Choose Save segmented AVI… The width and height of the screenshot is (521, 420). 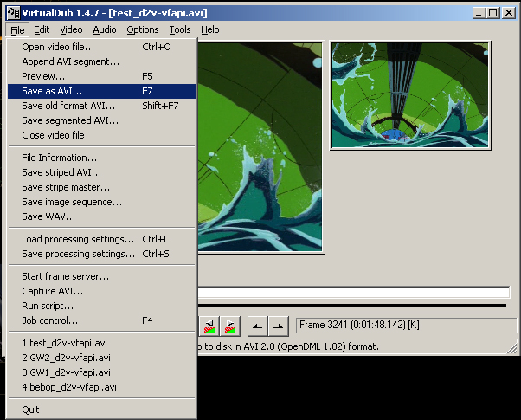coord(101,120)
